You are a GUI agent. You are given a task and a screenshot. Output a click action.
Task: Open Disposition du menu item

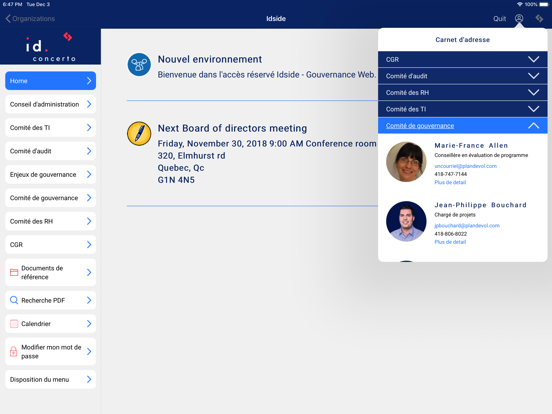tap(50, 379)
